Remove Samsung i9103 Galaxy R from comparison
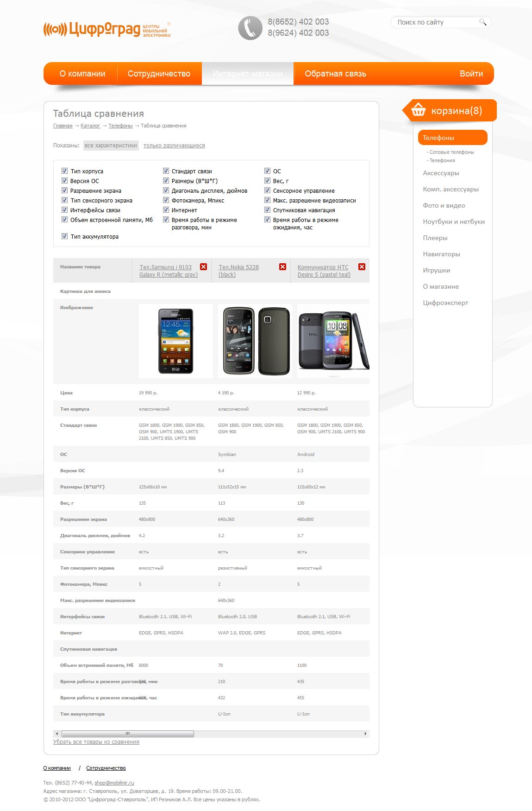Screen dimensions: 532x811 pos(203,266)
